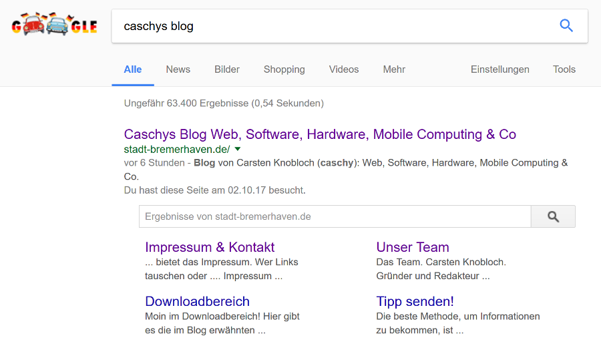601x364 pixels.
Task: Open Einstellungen menu
Action: 499,69
